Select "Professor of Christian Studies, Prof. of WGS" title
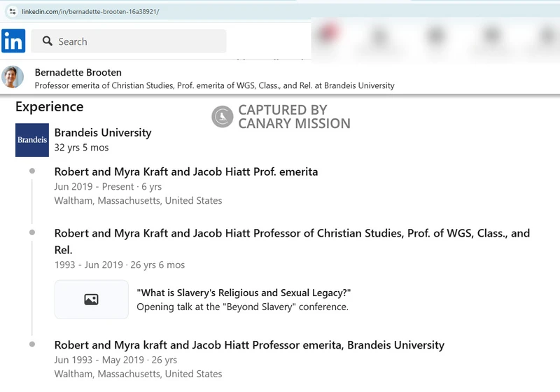560x392 pixels. click(292, 241)
